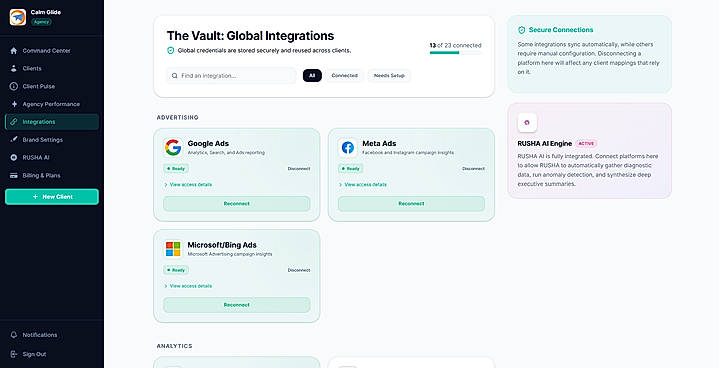Click the Agency badge under Calm Glide
This screenshot has height=368, width=719.
point(41,22)
